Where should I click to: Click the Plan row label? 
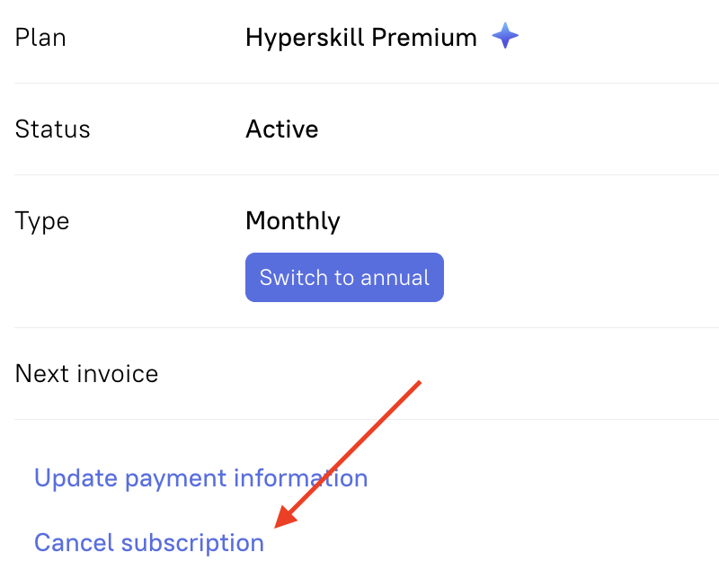pyautogui.click(x=40, y=37)
